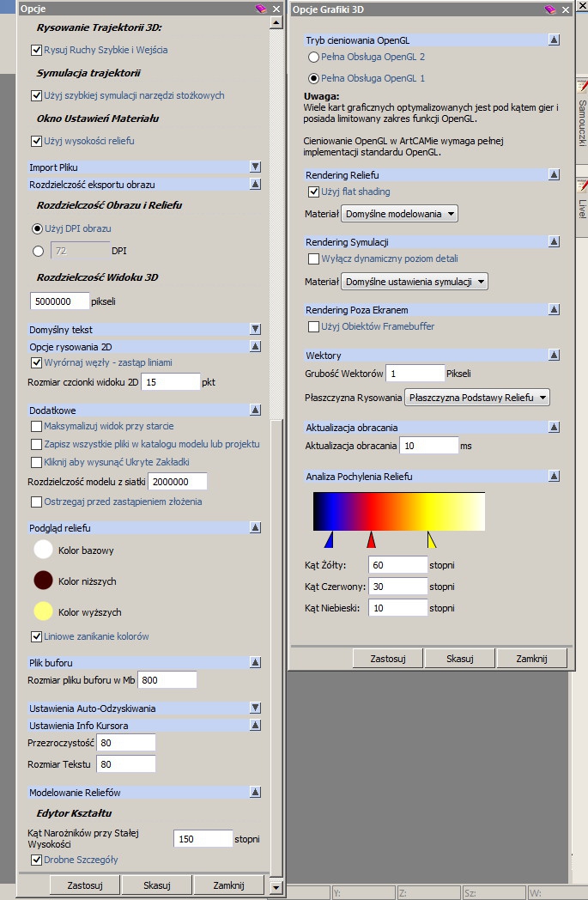Image resolution: width=588 pixels, height=900 pixels.
Task: Open the Live! side tab
Action: point(582,205)
